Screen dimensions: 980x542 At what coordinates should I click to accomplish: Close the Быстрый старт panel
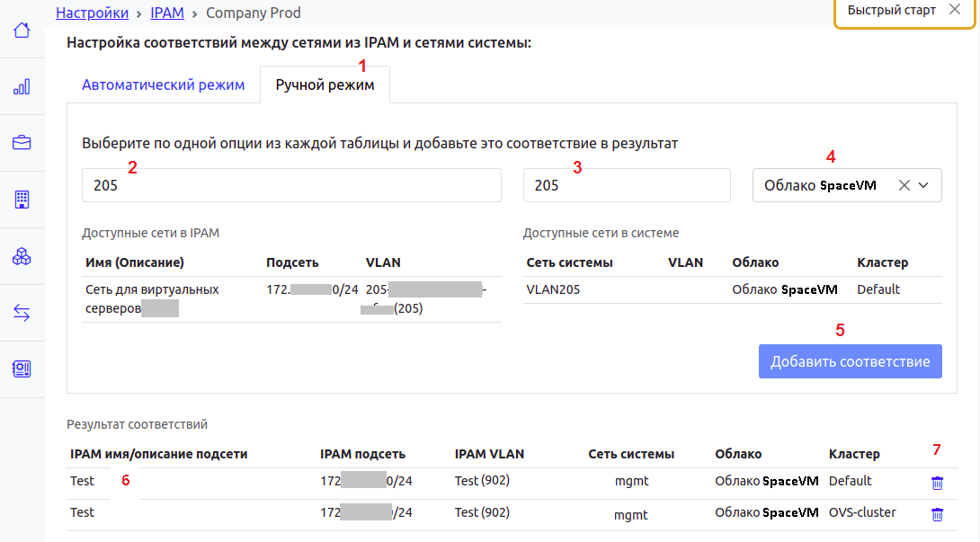(954, 10)
